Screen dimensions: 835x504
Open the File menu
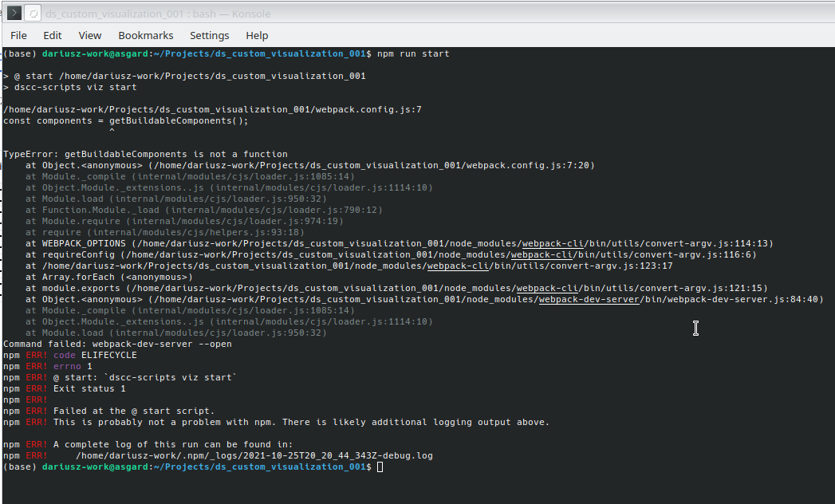pos(18,35)
